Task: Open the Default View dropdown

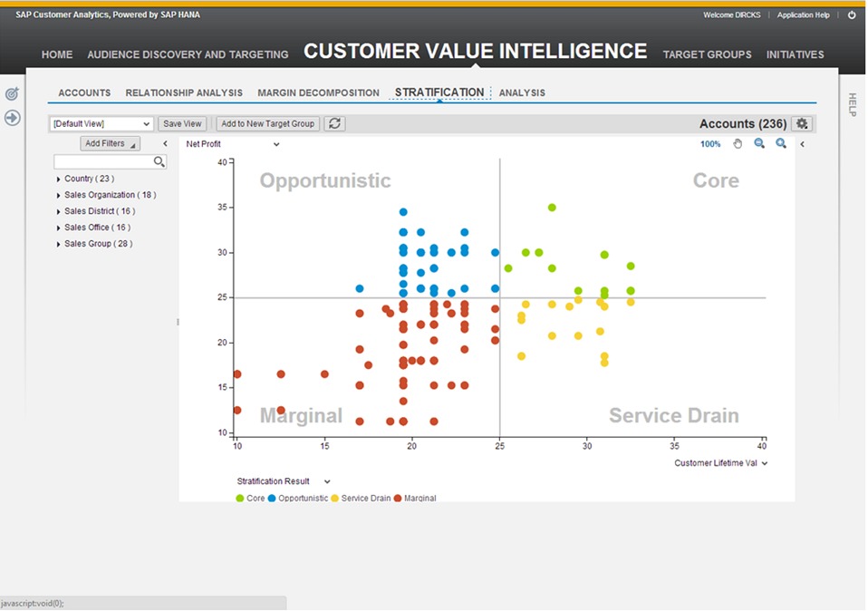Action: 101,123
